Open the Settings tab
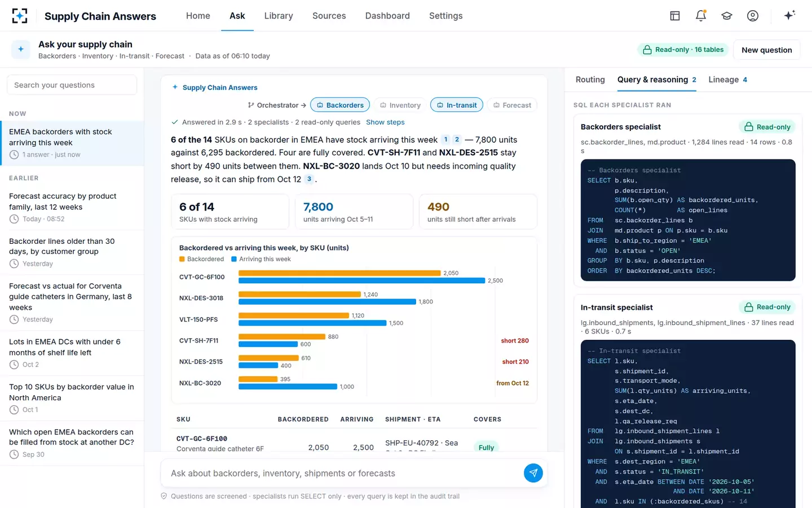The image size is (812, 508). pos(445,16)
